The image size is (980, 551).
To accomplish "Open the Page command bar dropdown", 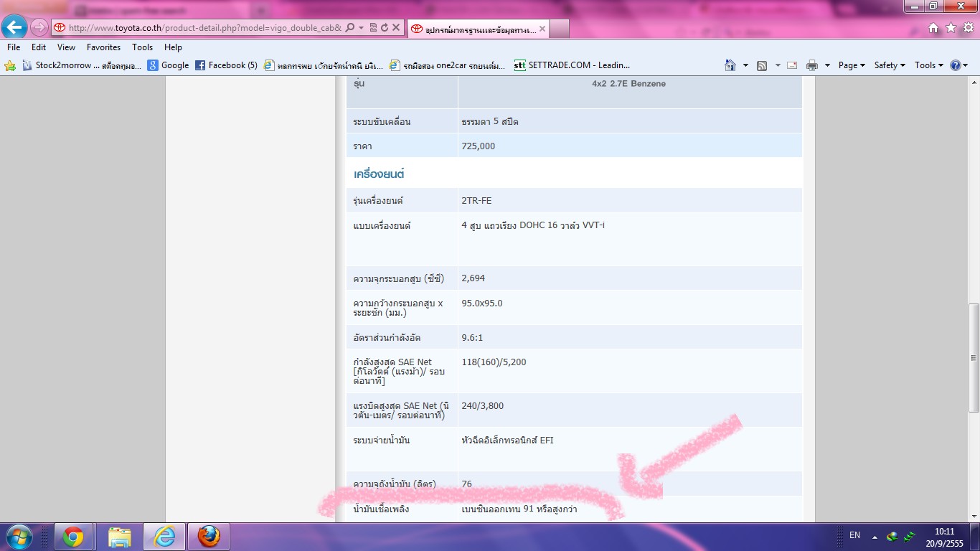I will [x=852, y=65].
